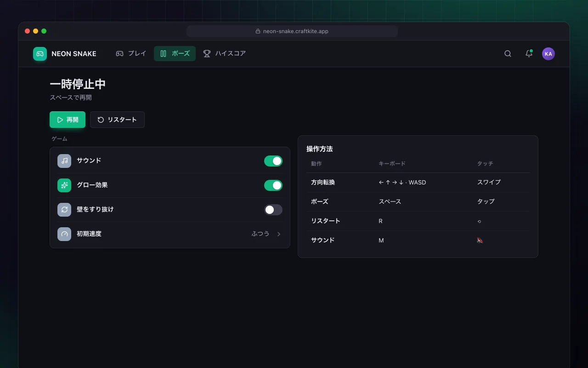588x368 pixels.
Task: Enable the 壁をすり抜け switch
Action: tap(273, 210)
